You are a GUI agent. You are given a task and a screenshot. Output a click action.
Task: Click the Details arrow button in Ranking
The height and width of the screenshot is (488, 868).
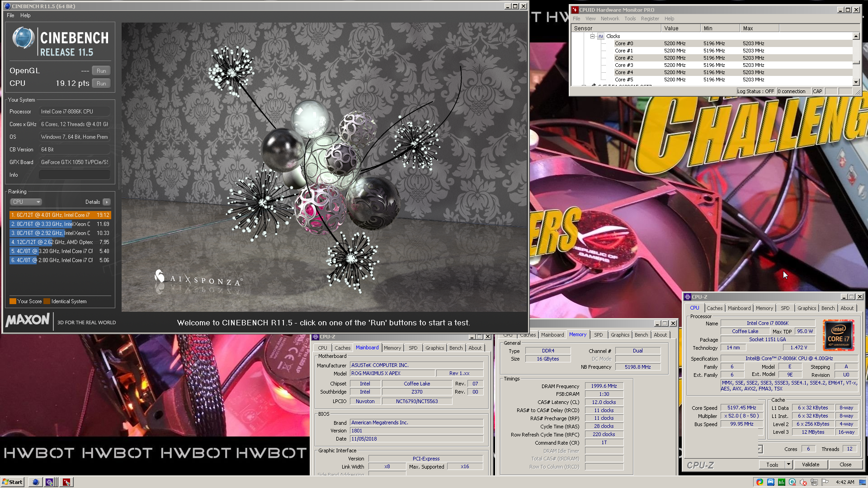coord(107,202)
